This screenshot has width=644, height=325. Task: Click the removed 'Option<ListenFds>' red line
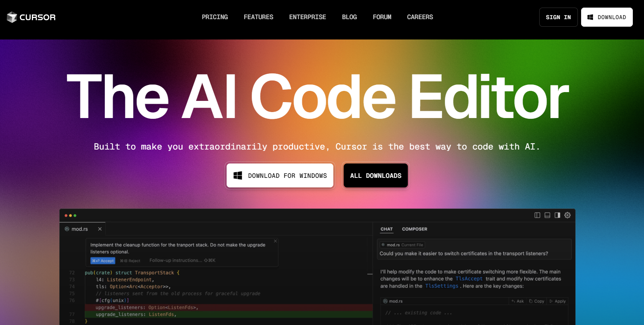click(229, 307)
